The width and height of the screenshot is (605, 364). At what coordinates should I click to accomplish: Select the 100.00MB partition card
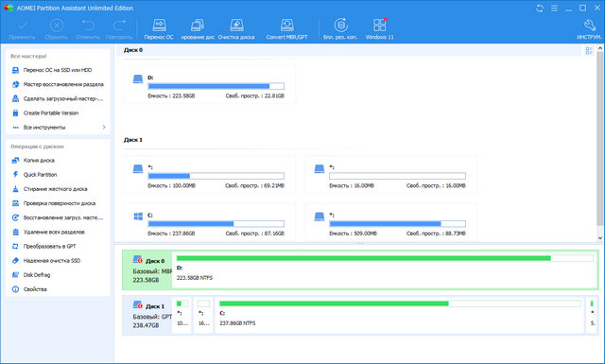coord(210,175)
